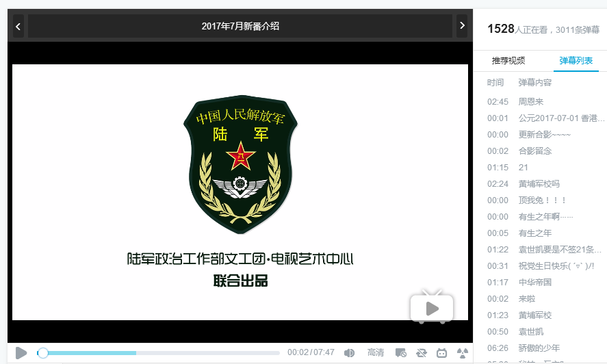The image size is (607, 364).
Task: Click the title 2017年7月新番介绍
Action: tap(240, 26)
